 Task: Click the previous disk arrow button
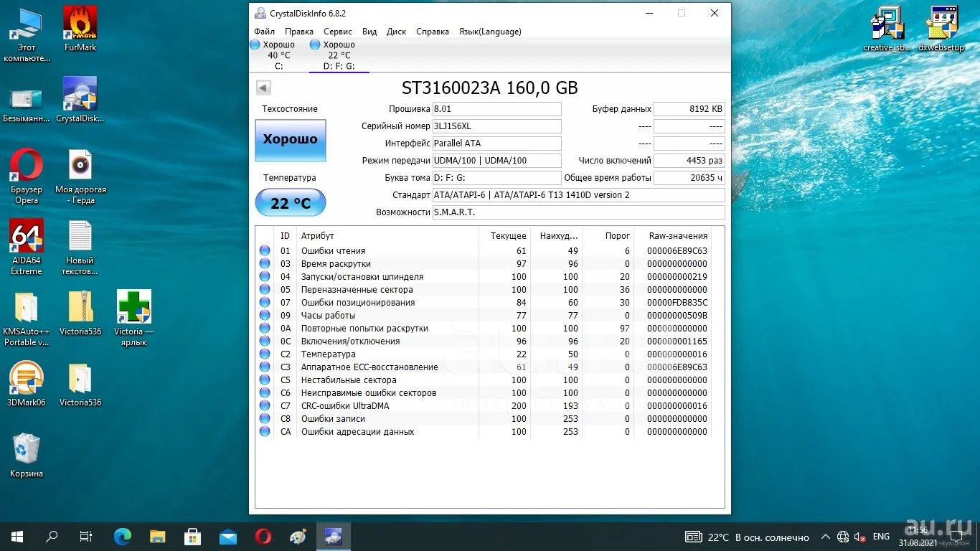[263, 88]
